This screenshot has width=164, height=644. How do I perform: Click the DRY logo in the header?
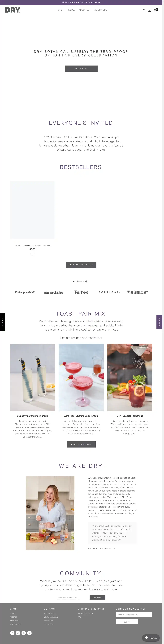point(13,10)
